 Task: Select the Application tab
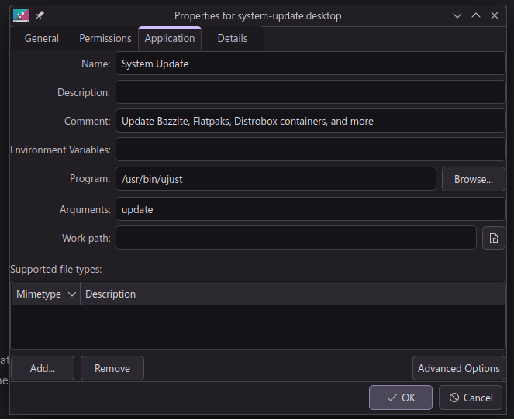click(x=170, y=38)
